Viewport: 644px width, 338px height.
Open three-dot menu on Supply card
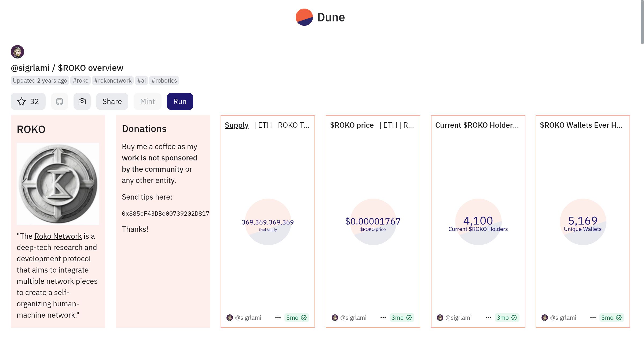[x=278, y=318]
